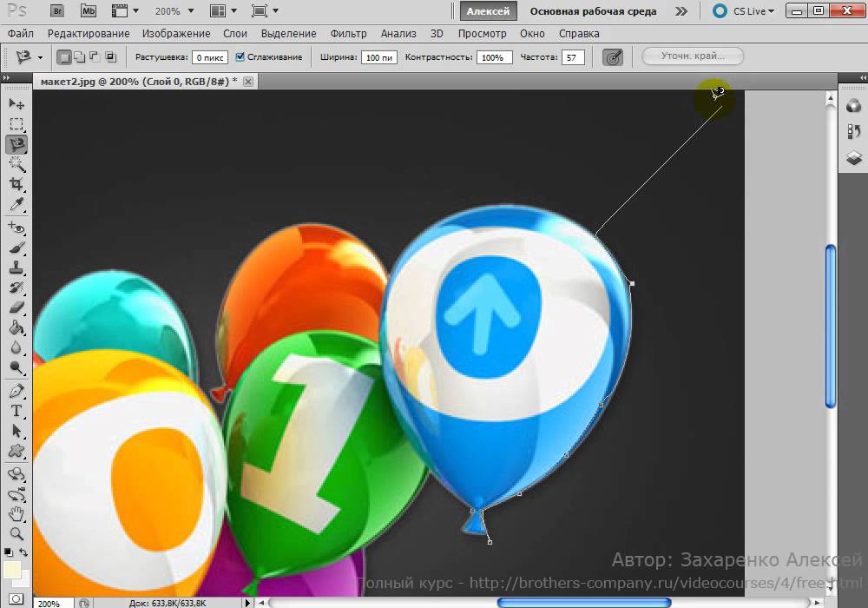Open the Справка menu
The height and width of the screenshot is (608, 868).
(x=579, y=34)
